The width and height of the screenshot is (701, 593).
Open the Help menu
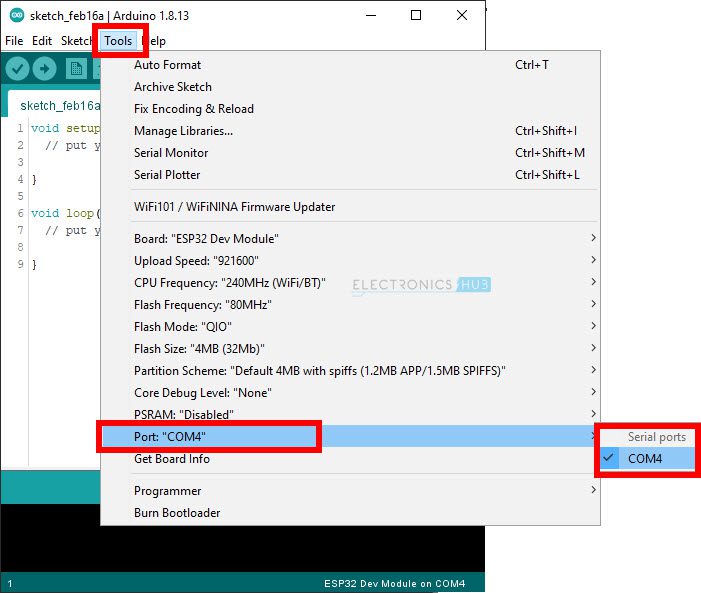(x=154, y=41)
